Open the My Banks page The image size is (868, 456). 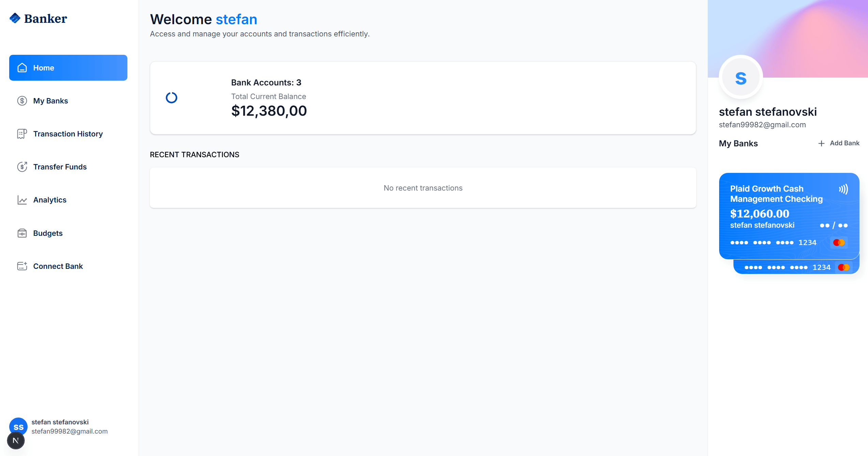[50, 101]
